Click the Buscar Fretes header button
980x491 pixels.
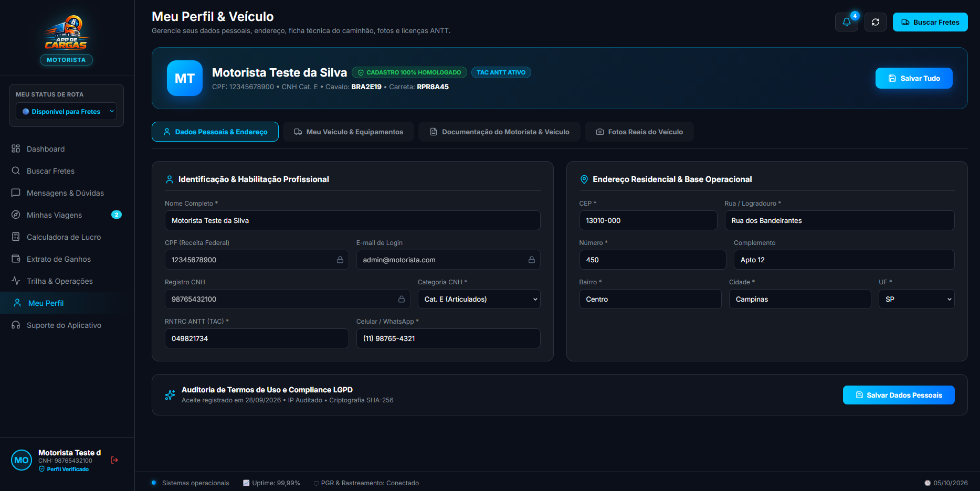[x=930, y=22]
